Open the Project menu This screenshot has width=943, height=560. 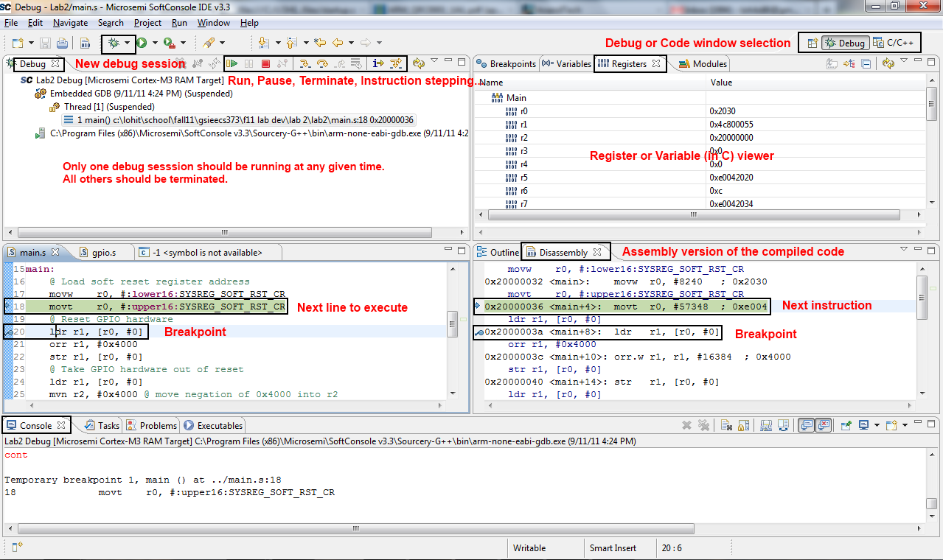(147, 23)
